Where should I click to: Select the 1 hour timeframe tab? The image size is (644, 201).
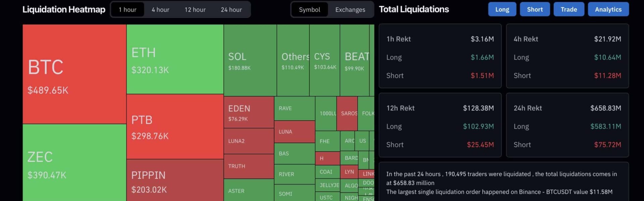[x=127, y=10]
